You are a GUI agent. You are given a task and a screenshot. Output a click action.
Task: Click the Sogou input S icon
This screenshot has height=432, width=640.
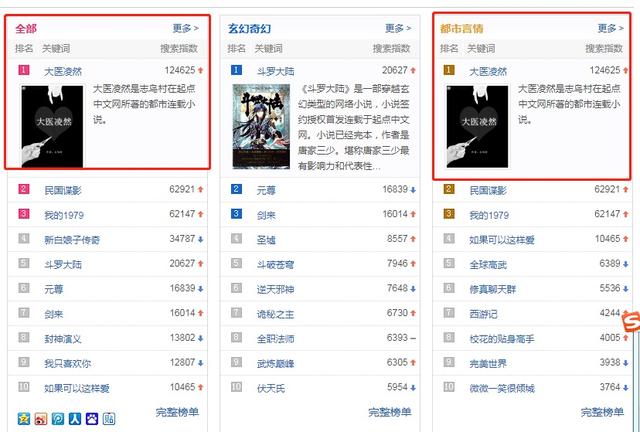tap(631, 321)
